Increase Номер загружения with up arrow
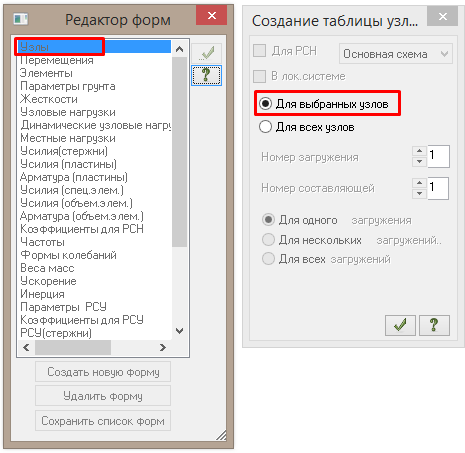 [419, 151]
